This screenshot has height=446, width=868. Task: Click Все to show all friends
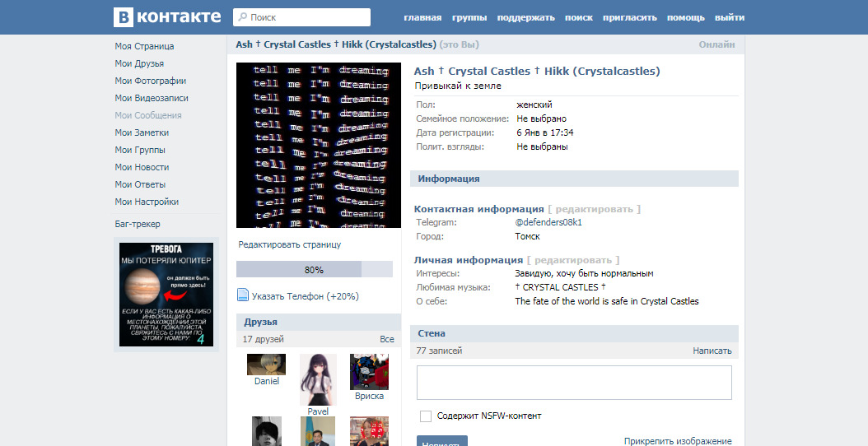(387, 339)
